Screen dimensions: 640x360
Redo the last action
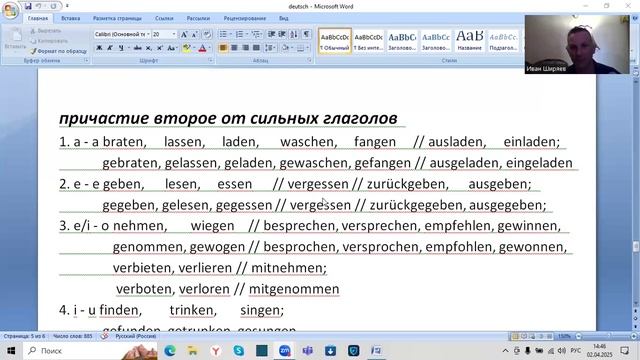tap(53, 6)
